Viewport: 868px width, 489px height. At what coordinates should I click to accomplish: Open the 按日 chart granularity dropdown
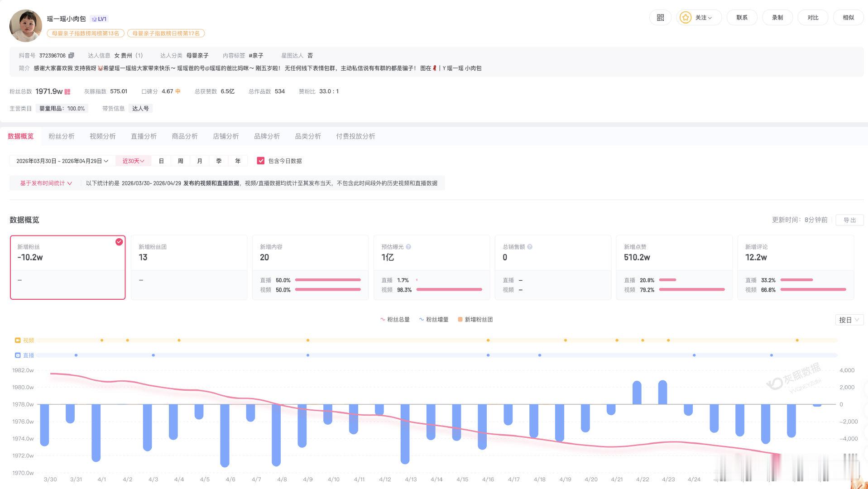point(849,320)
